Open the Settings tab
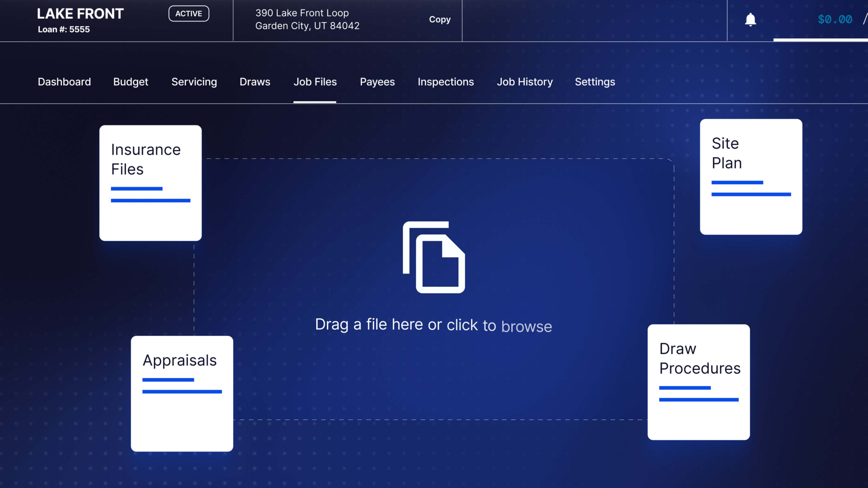The width and height of the screenshot is (868, 488). 595,82
